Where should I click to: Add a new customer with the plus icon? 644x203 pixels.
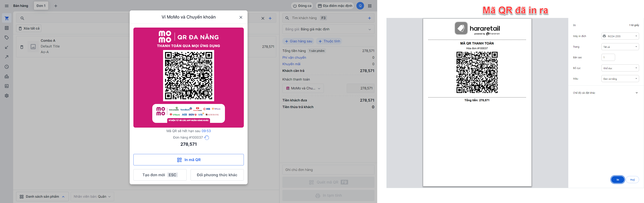click(x=370, y=18)
